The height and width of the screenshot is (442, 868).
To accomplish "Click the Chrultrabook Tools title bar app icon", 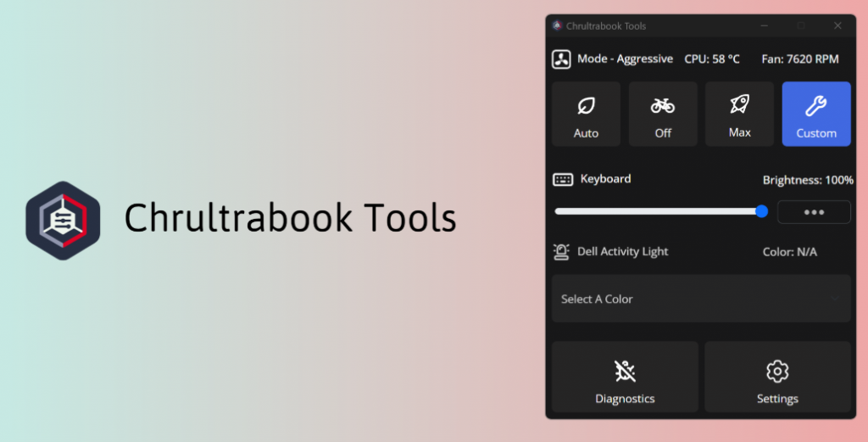I will click(x=557, y=25).
